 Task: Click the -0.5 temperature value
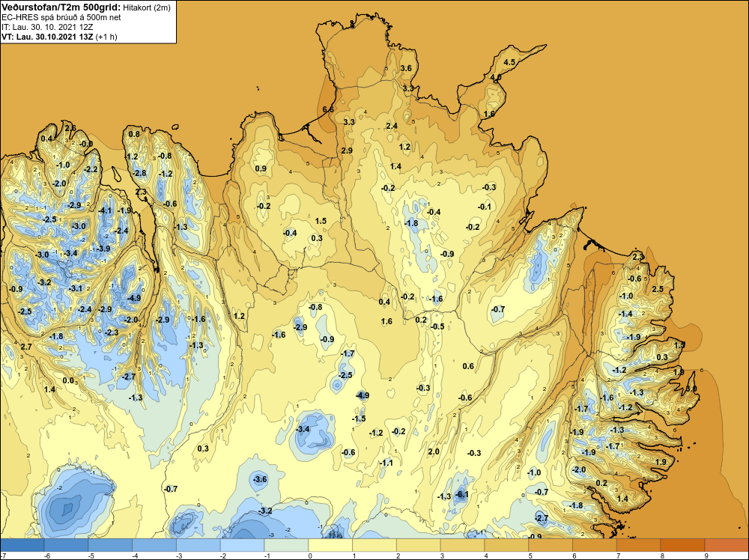(x=437, y=326)
